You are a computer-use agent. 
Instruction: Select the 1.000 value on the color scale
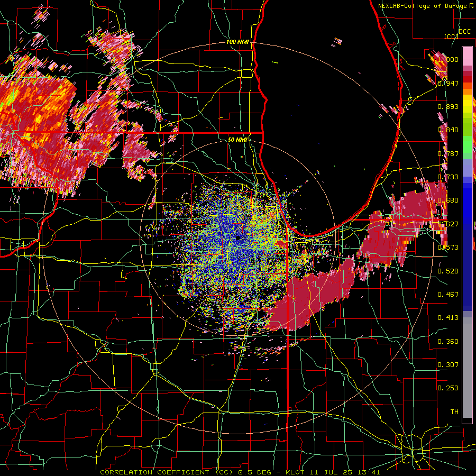(448, 59)
